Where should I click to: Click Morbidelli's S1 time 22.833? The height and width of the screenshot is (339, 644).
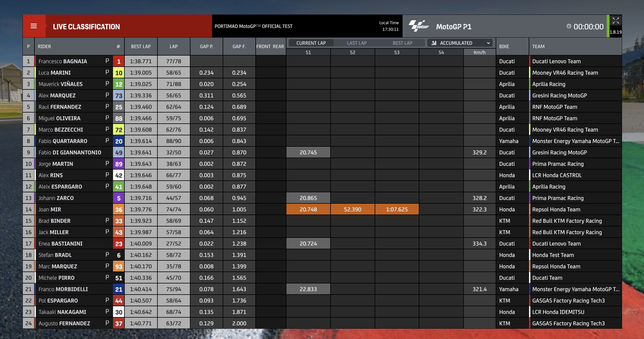click(x=308, y=289)
